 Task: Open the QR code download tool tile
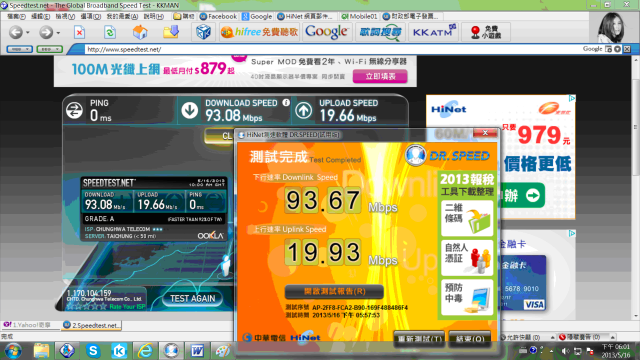(467, 218)
